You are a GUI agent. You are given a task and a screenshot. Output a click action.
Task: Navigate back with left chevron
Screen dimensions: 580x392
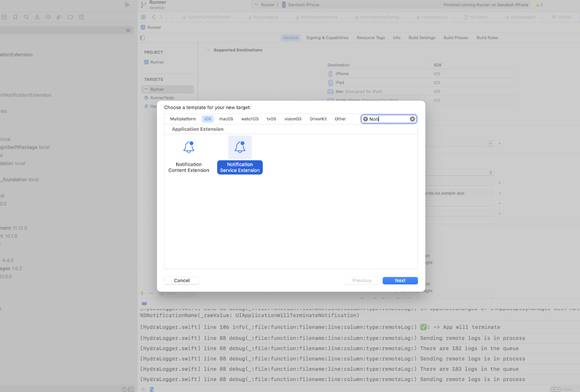[154, 17]
